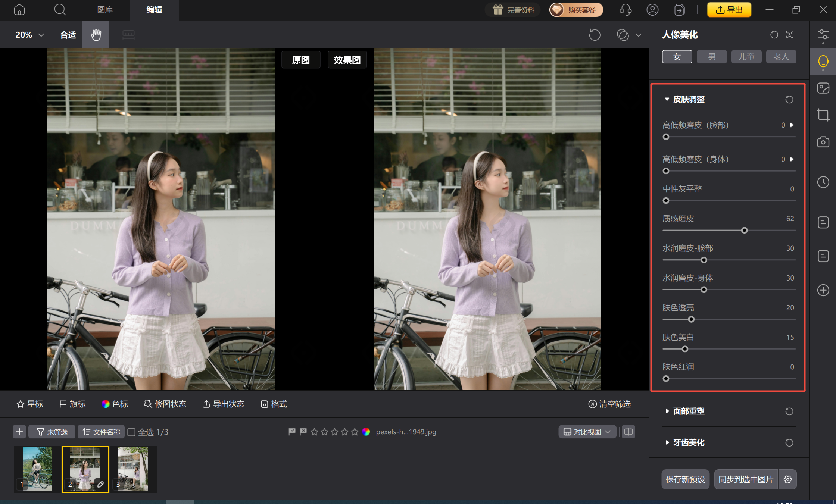The width and height of the screenshot is (836, 504).
Task: Open the 色标 filter menu
Action: click(x=115, y=404)
